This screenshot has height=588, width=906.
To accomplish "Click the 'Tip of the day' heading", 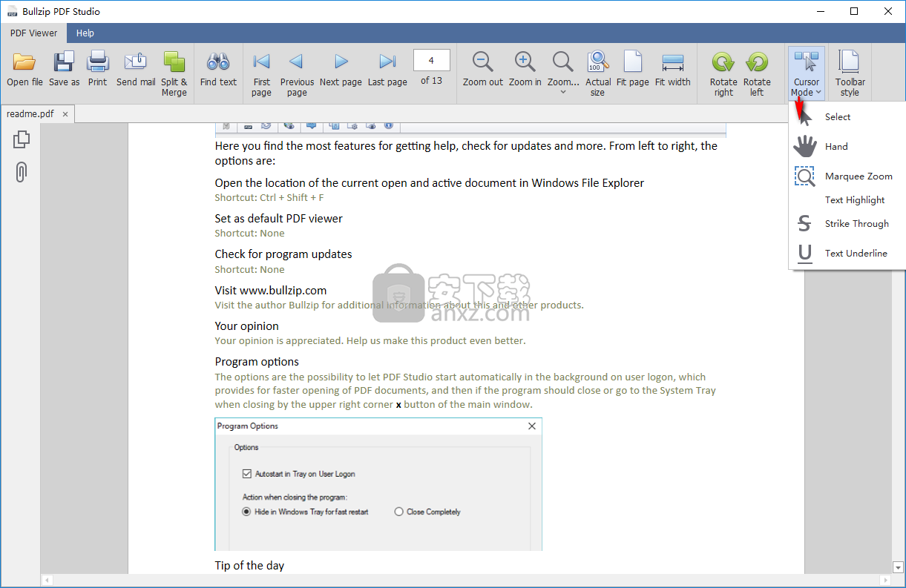I will click(249, 565).
